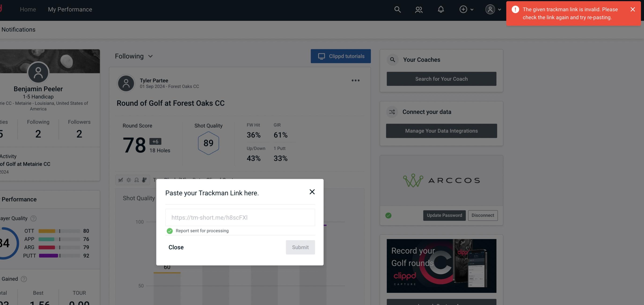The image size is (644, 305).
Task: Click the Tyler Partee post options toggle
Action: pyautogui.click(x=355, y=80)
